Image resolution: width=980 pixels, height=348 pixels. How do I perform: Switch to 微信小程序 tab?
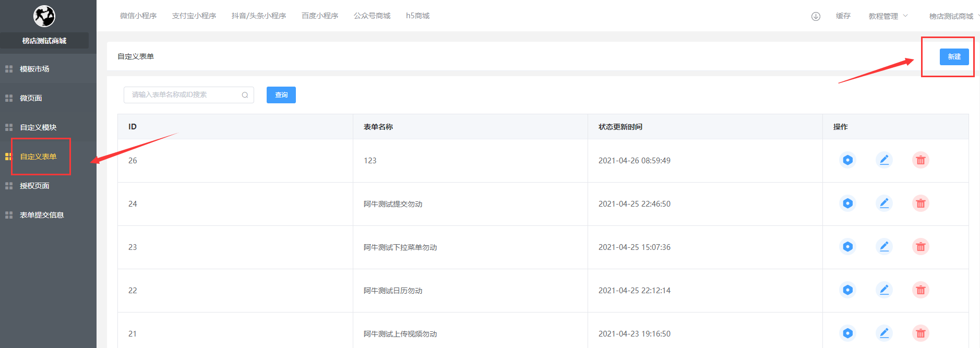[x=138, y=16]
